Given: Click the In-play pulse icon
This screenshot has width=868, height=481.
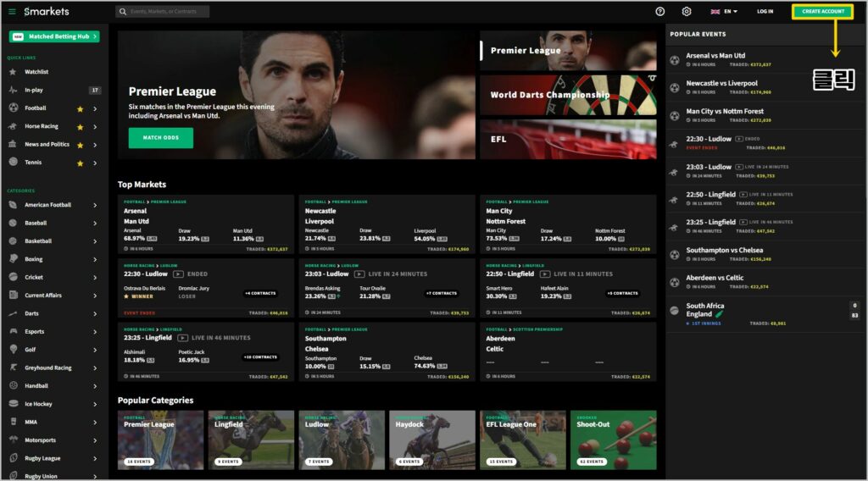Looking at the screenshot, I should click(x=13, y=90).
